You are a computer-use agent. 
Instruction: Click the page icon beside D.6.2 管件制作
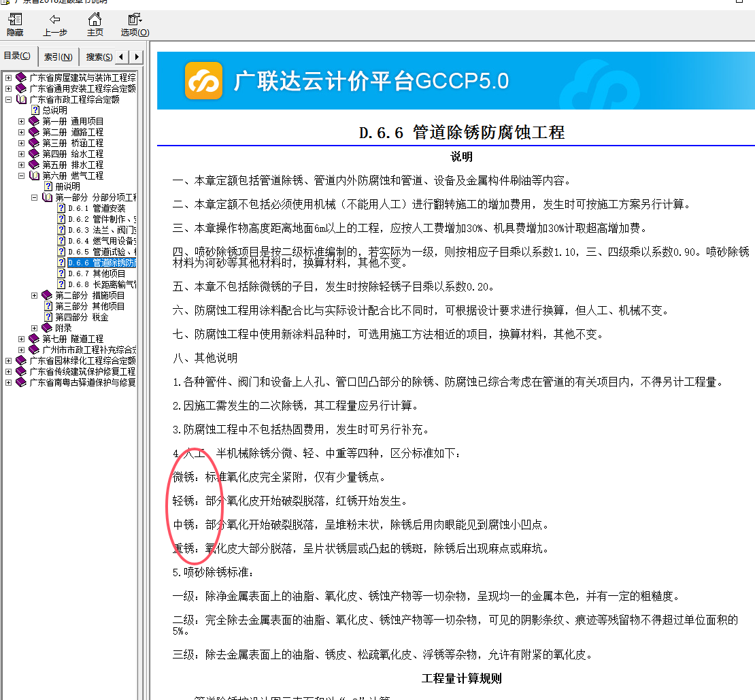pyautogui.click(x=61, y=219)
